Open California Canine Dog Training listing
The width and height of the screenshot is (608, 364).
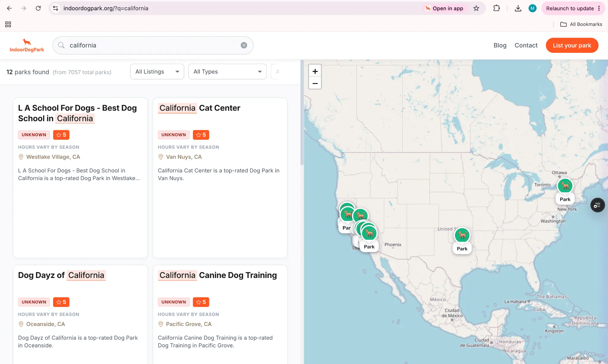tap(217, 275)
